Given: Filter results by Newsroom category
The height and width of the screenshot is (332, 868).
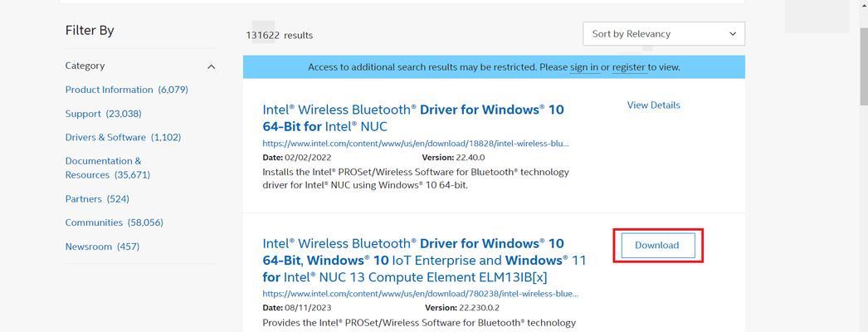Looking at the screenshot, I should point(102,247).
